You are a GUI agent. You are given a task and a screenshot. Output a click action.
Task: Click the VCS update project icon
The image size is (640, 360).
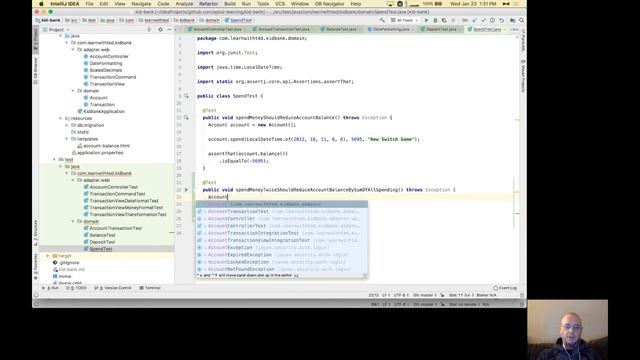474,20
